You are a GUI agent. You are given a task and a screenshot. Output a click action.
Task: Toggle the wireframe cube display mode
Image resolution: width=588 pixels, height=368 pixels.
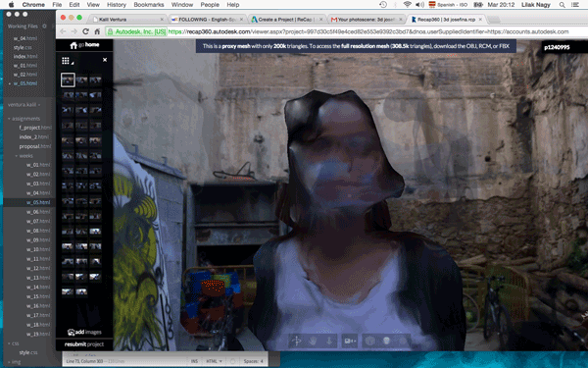[x=370, y=341]
